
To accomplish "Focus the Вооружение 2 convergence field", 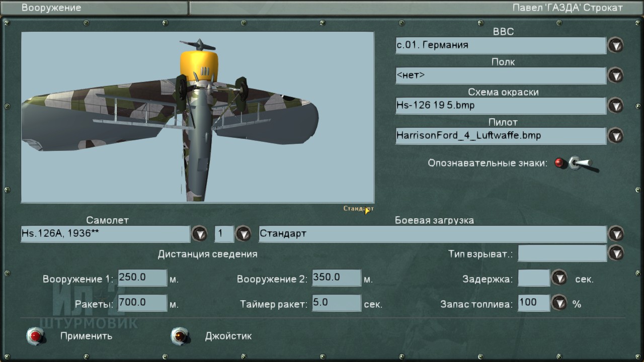I will [337, 278].
